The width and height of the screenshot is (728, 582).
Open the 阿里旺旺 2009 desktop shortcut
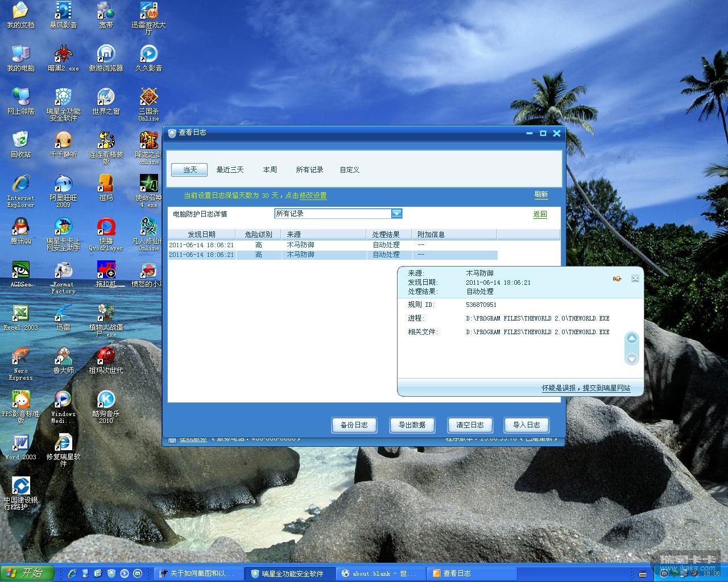(x=63, y=191)
